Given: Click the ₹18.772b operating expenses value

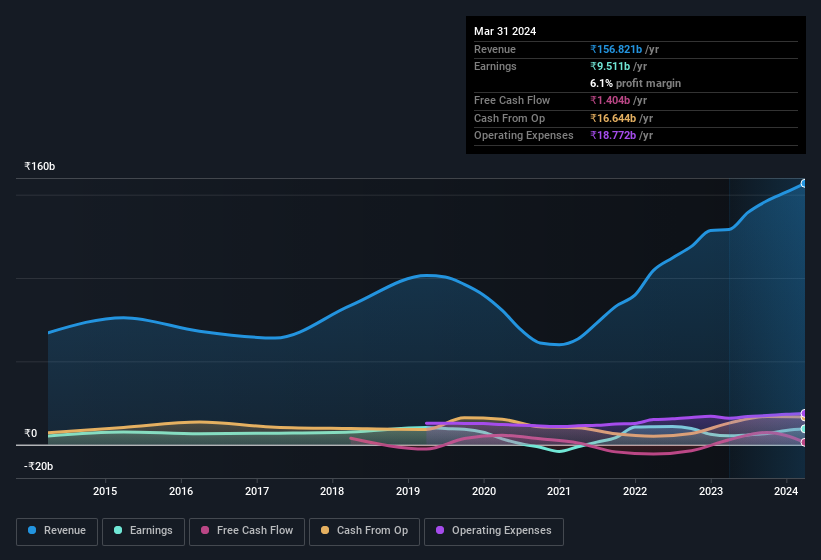Looking at the screenshot, I should click(x=613, y=136).
